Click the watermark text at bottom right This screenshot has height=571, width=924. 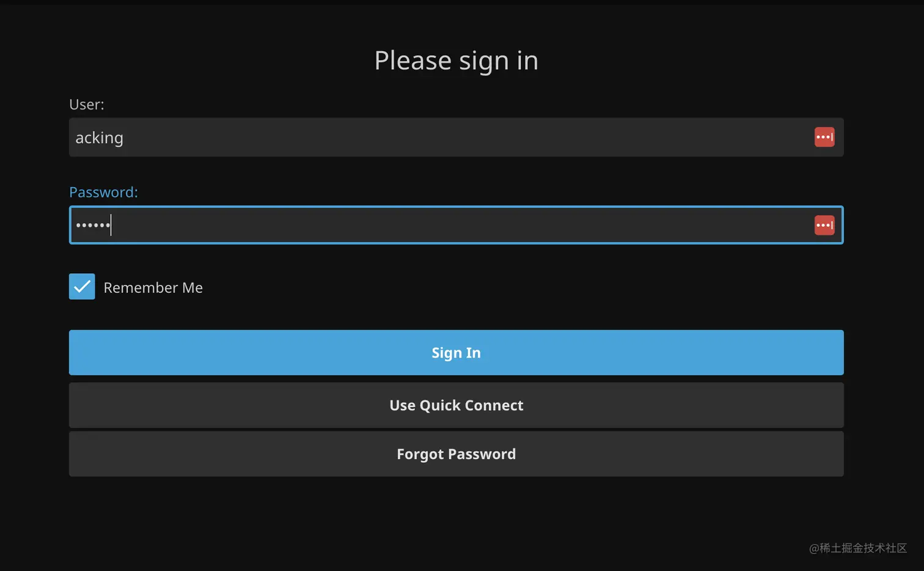[858, 548]
